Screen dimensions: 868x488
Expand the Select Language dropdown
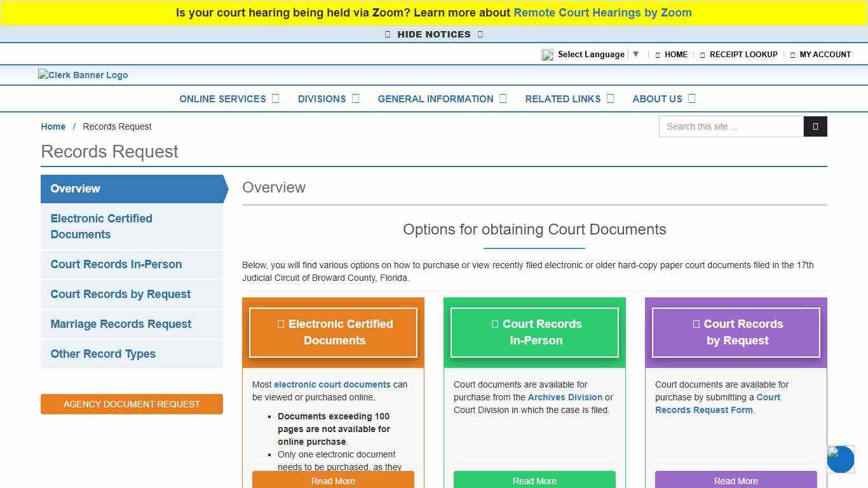pos(636,54)
